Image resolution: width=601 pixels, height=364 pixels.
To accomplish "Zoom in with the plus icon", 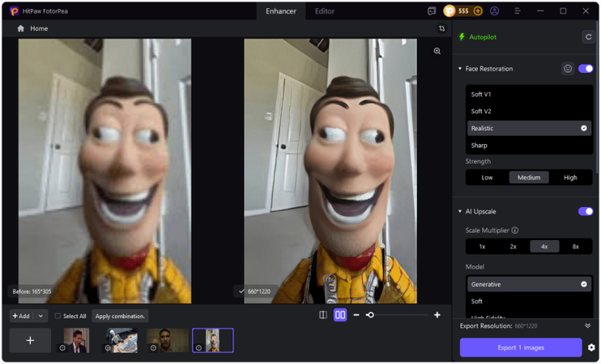I will (x=437, y=315).
